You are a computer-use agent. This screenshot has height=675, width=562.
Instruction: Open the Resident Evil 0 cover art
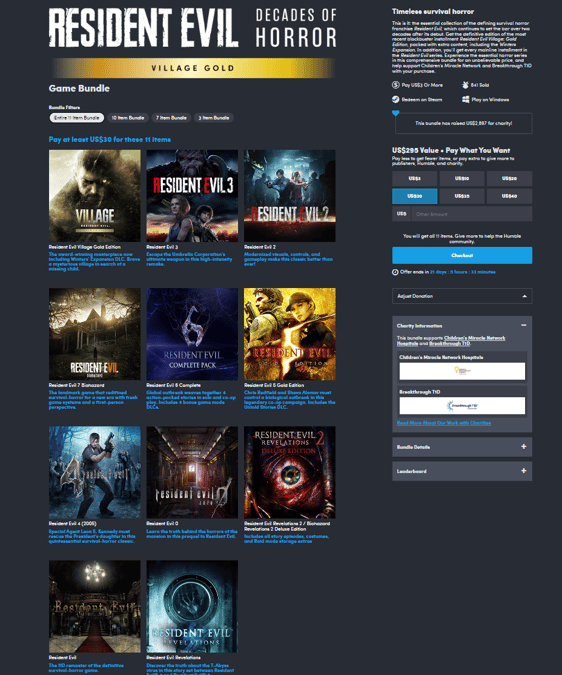coord(192,472)
